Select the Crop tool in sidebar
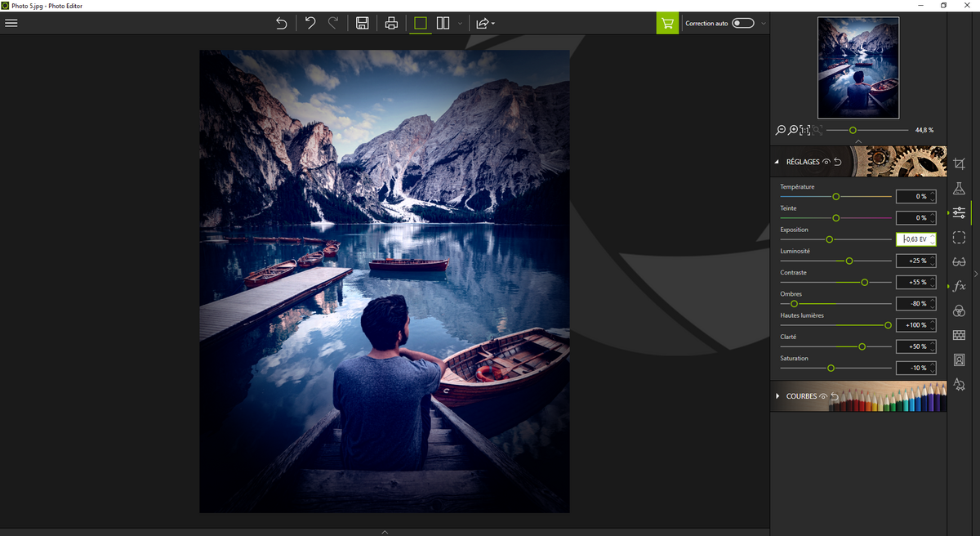 (959, 163)
